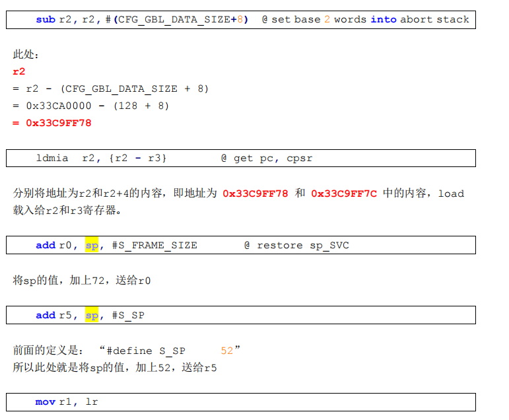This screenshot has height=420, width=509.
Task: Click the red 'r2' heading line
Action: pyautogui.click(x=19, y=71)
